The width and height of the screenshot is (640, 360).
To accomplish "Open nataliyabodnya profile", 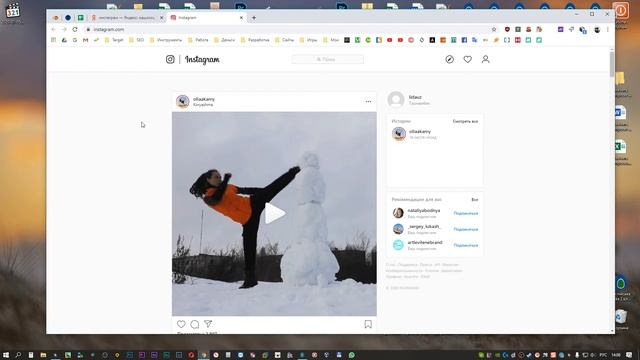I will pyautogui.click(x=424, y=210).
